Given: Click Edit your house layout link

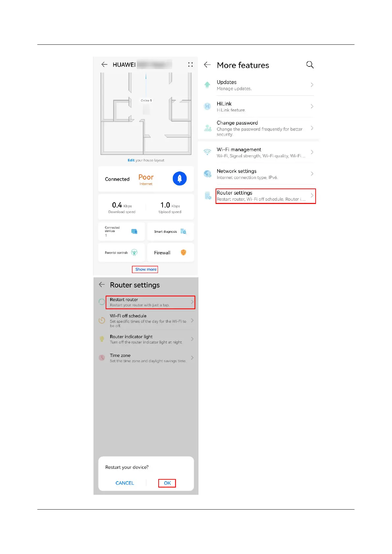Looking at the screenshot, I should coord(146,160).
